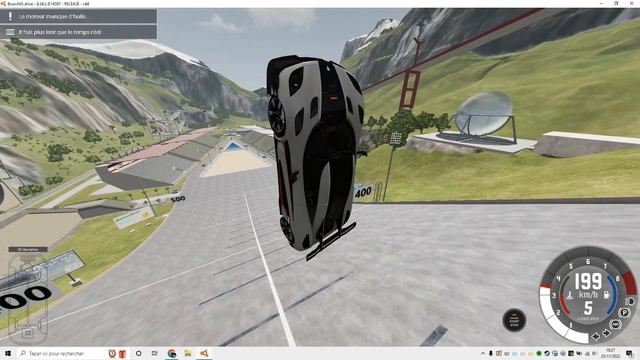The width and height of the screenshot is (640, 360).
Task: Click the right turn signal arrow
Action: [x=607, y=333]
